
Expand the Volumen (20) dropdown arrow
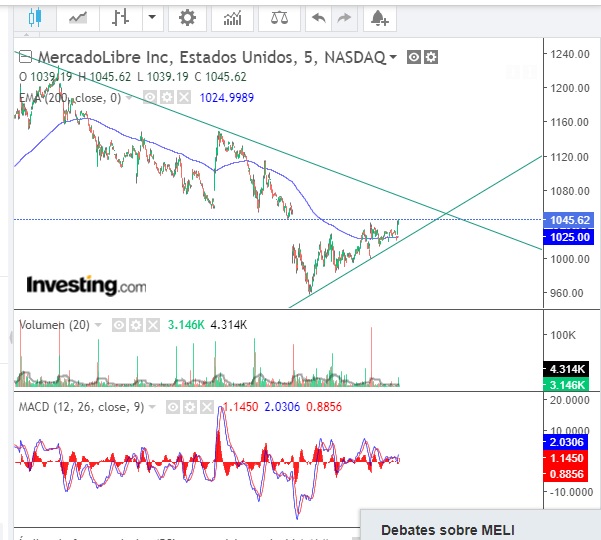(x=98, y=325)
